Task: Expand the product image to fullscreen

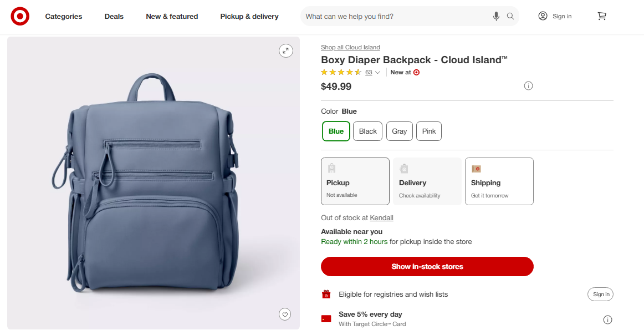Action: (x=285, y=50)
